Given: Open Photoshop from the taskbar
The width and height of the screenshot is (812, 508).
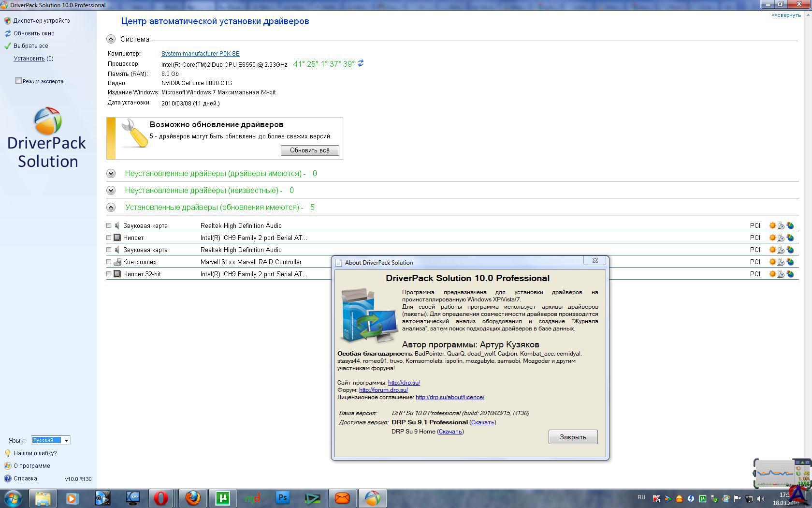Looking at the screenshot, I should point(283,498).
